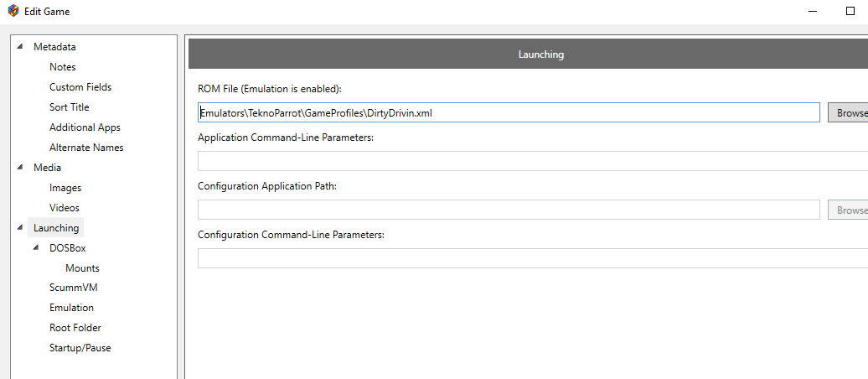Focus Application Command-Line Parameters field
868x379 pixels.
[533, 161]
